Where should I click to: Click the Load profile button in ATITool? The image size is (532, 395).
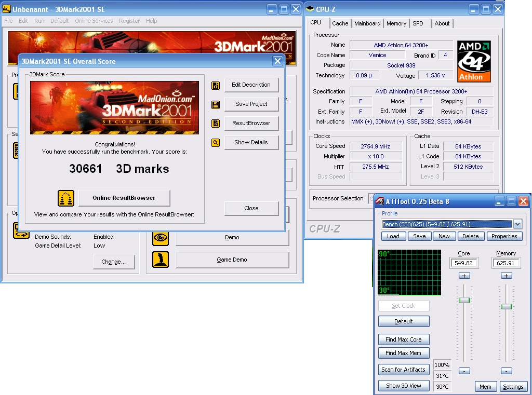tap(393, 236)
